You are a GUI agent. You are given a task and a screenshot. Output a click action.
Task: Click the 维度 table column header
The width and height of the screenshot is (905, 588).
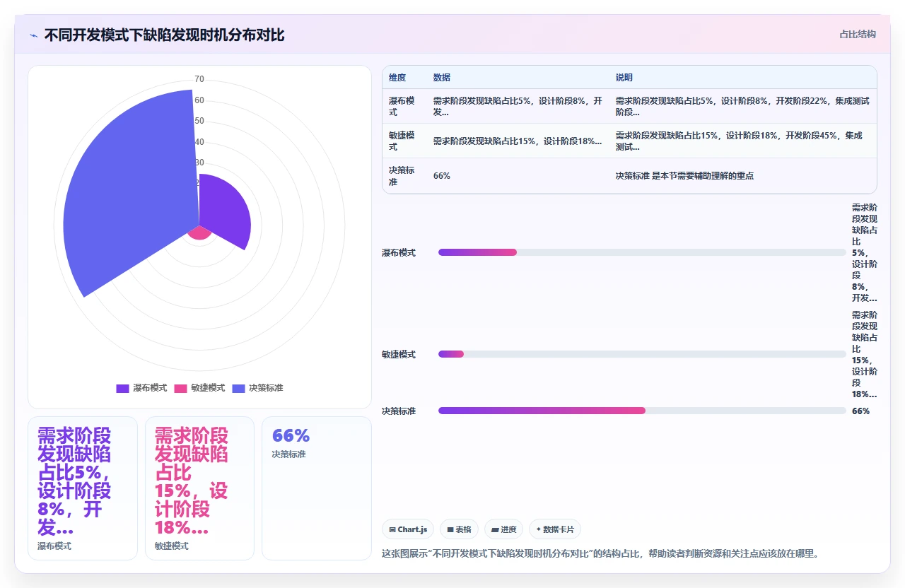pos(397,78)
